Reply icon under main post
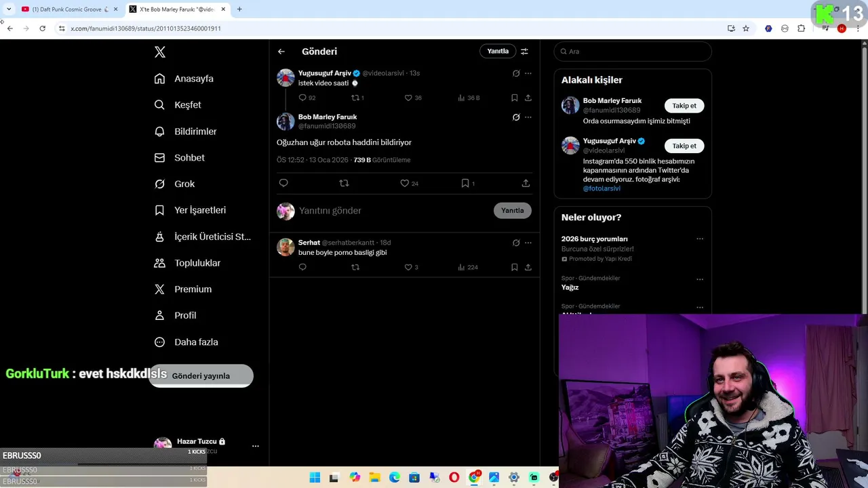Screen dimensions: 868x488 point(283,183)
